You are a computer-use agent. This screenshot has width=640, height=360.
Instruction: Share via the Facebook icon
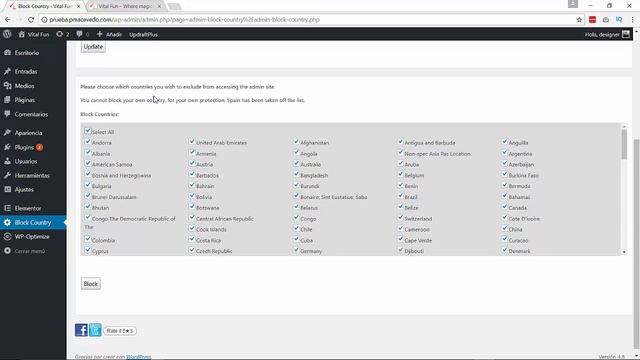[81, 330]
